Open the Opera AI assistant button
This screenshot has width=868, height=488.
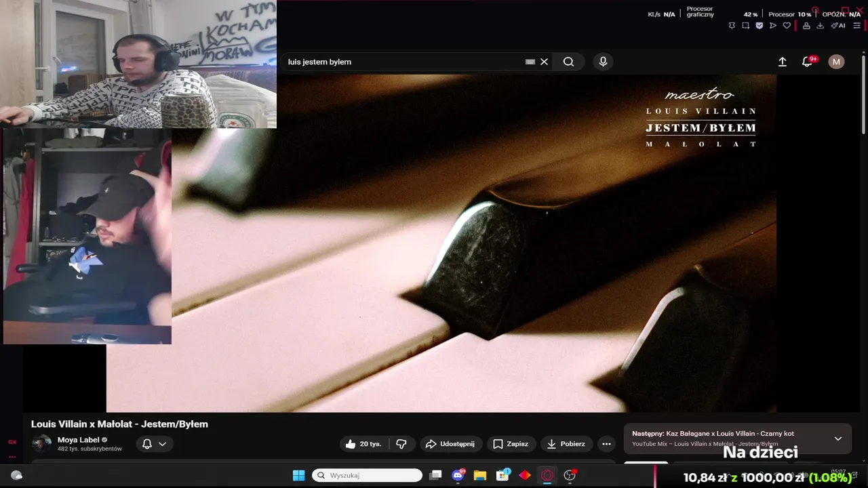point(838,26)
